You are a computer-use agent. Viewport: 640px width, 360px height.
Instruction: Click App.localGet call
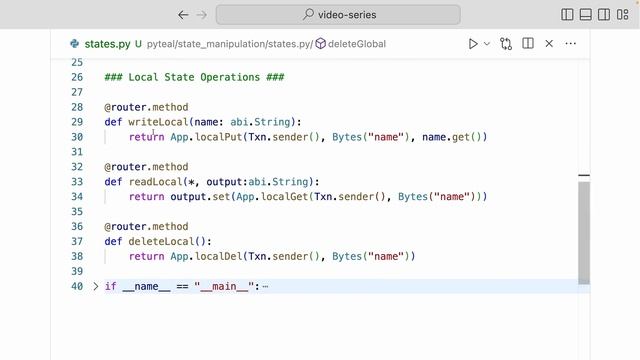pos(272,197)
